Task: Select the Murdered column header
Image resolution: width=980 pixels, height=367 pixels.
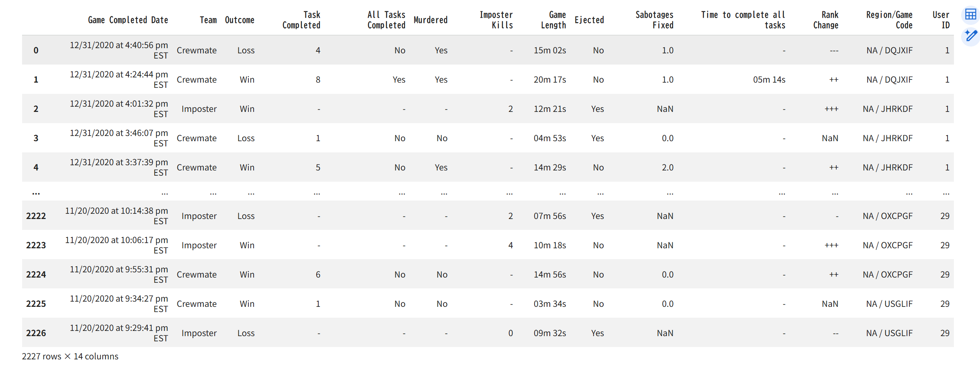Action: tap(431, 20)
